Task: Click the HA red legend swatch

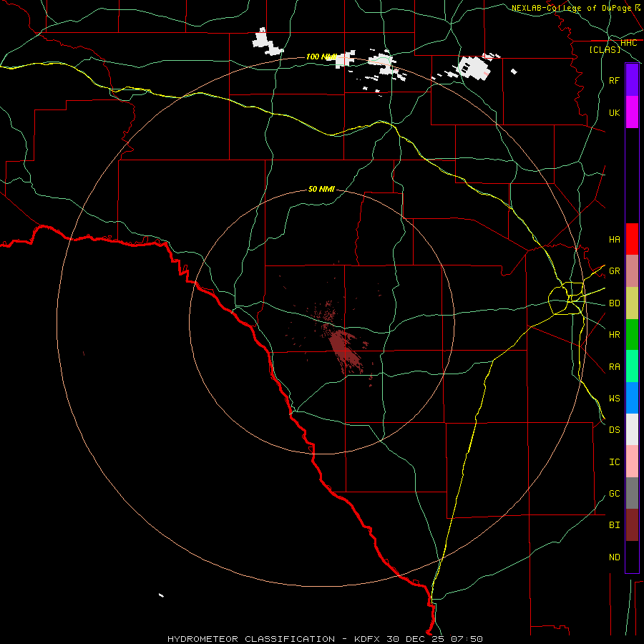Action: coord(632,239)
